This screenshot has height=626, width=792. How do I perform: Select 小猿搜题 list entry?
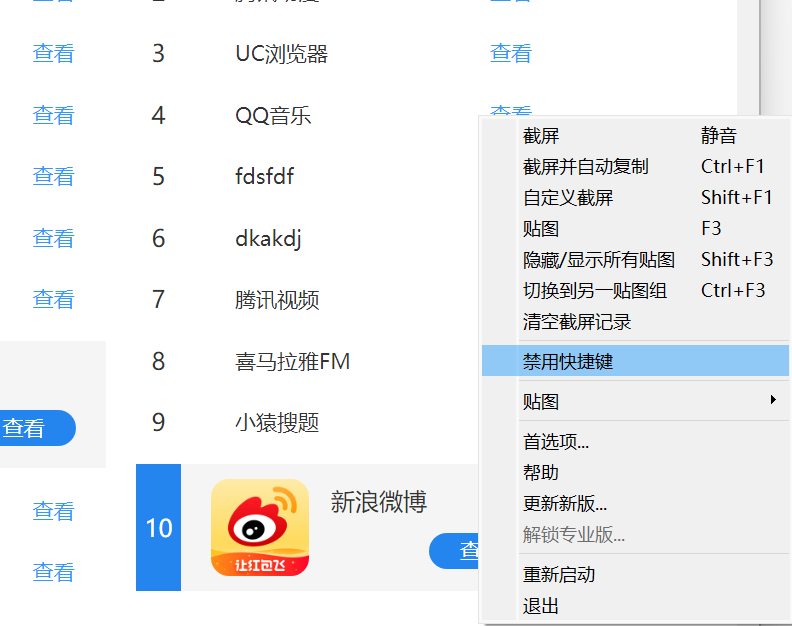click(277, 422)
